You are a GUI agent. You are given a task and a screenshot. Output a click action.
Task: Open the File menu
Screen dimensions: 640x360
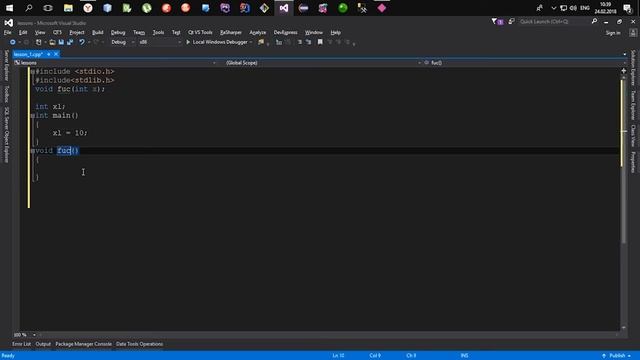(8, 32)
